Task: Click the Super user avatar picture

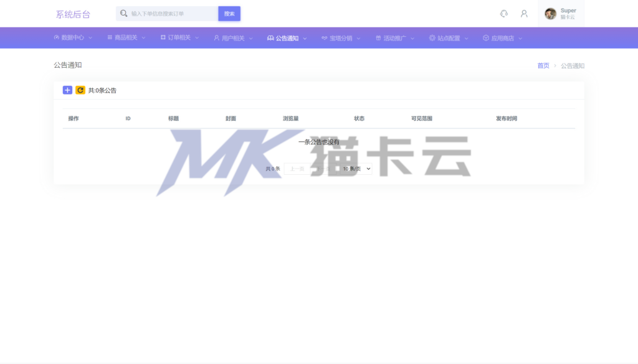Action: [x=551, y=14]
